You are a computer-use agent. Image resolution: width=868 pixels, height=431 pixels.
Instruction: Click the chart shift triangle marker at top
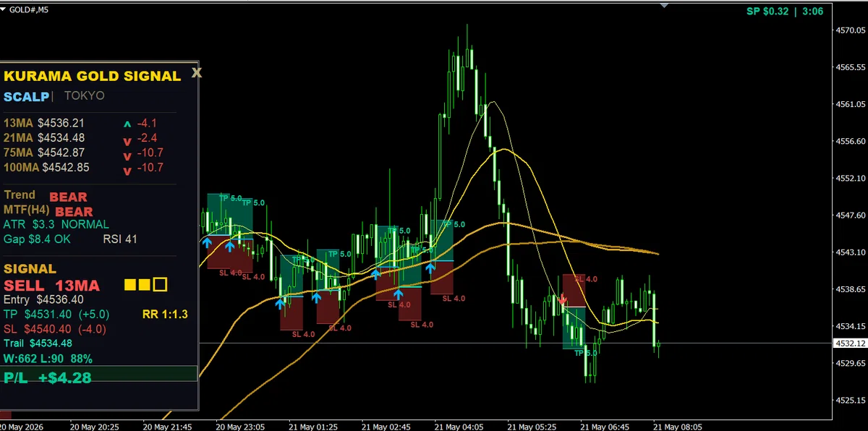coord(665,4)
